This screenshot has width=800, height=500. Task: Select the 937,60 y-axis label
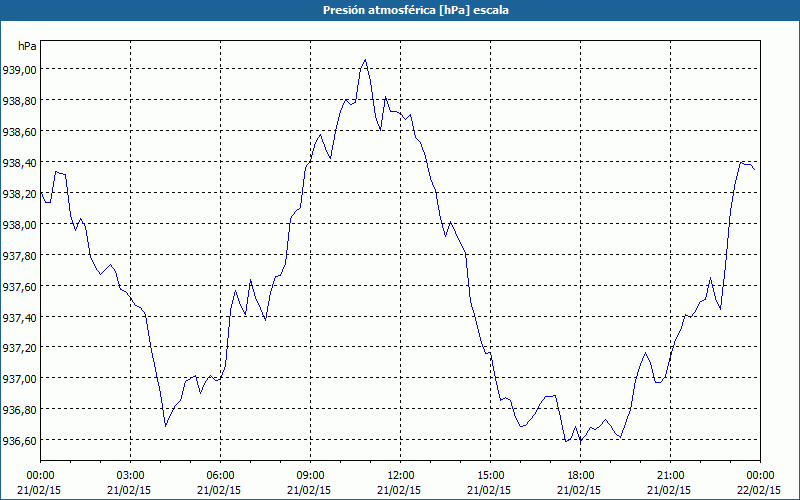click(x=19, y=286)
